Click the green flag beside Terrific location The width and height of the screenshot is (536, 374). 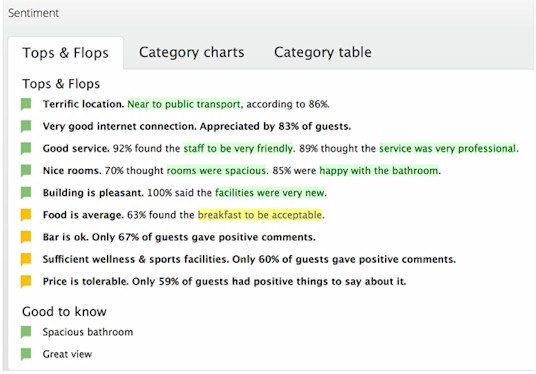(26, 104)
